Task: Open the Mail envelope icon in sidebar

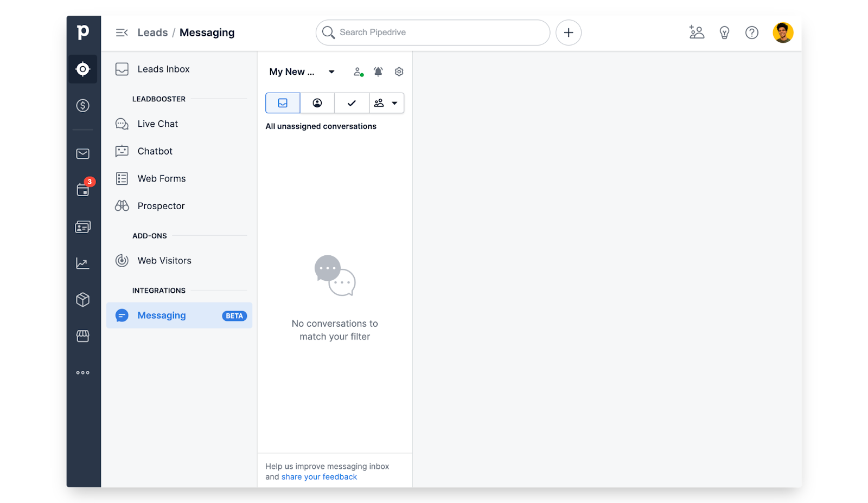Action: click(x=82, y=154)
